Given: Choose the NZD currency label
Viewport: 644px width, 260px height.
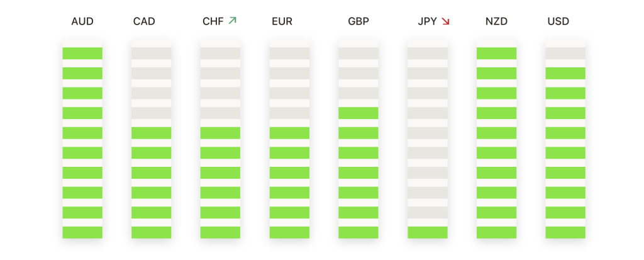Looking at the screenshot, I should pos(497,21).
